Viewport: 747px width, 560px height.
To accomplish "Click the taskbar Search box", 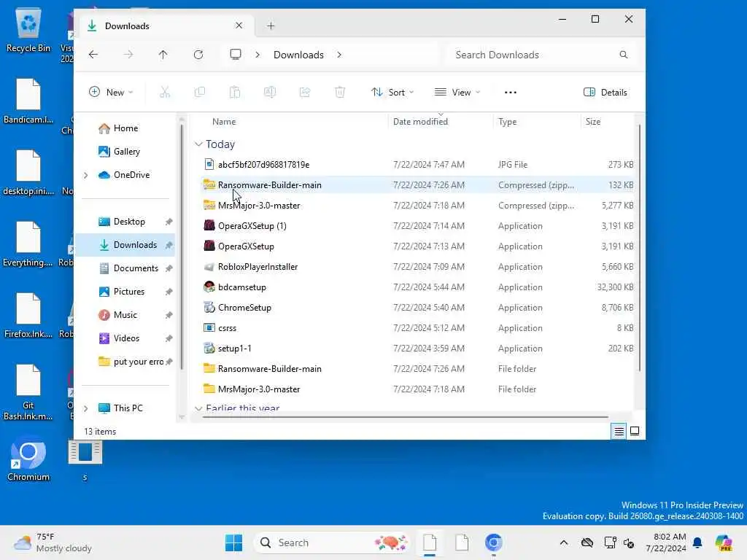I will click(332, 542).
